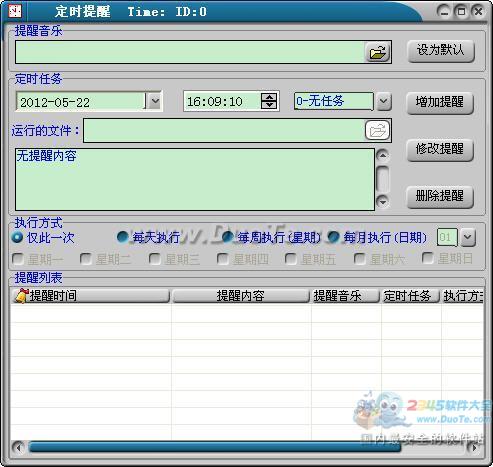This screenshot has height=467, width=493.
Task: Open the monthly day number dropdown
Action: point(468,237)
